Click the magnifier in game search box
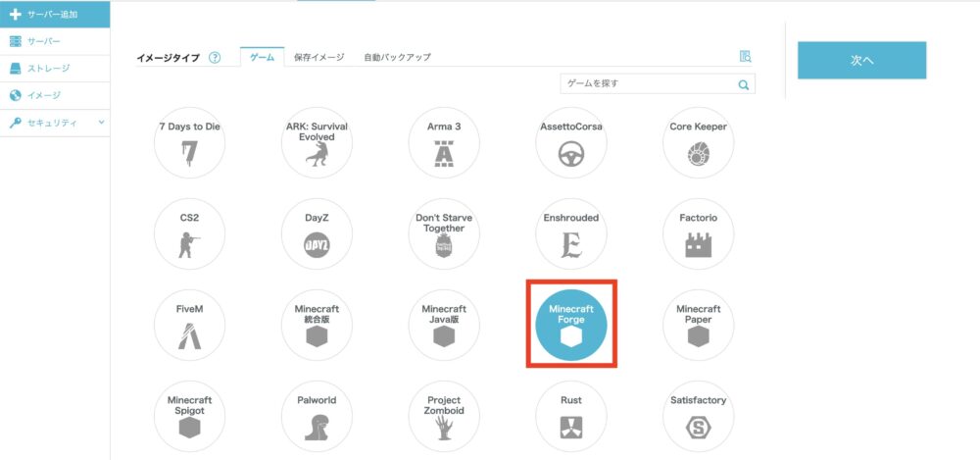This screenshot has width=980, height=460. click(743, 85)
